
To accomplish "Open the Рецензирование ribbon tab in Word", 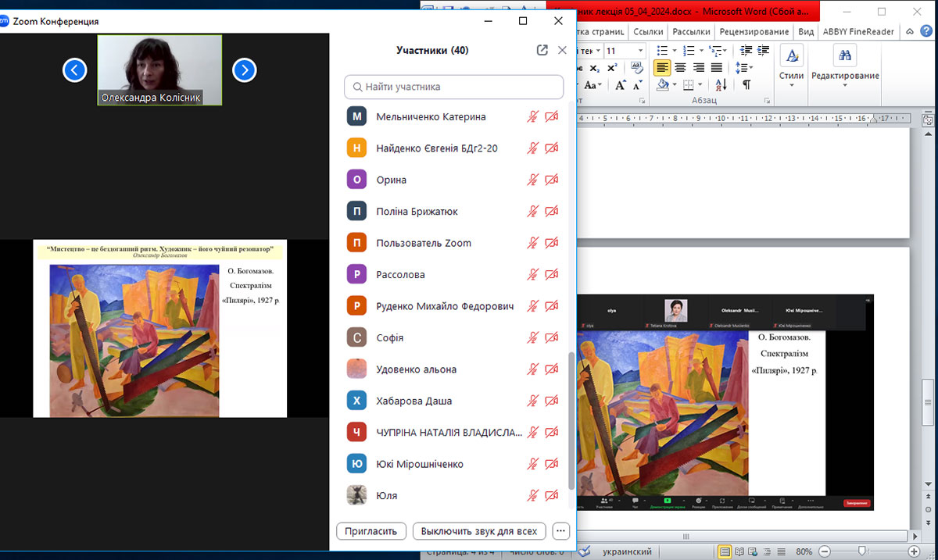I will coord(754,31).
